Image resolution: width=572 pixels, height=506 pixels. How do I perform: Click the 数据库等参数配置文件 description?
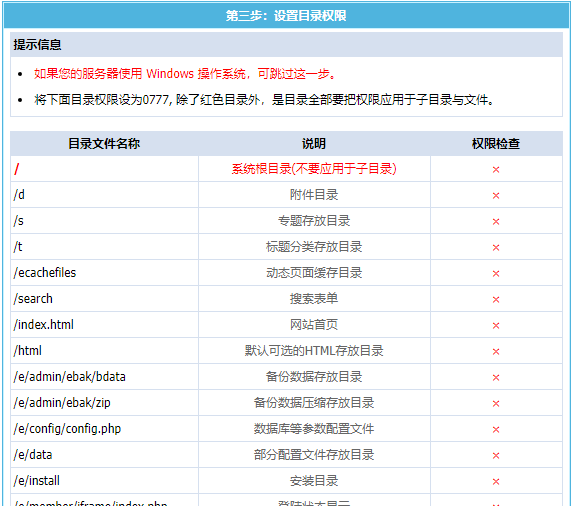click(x=314, y=429)
